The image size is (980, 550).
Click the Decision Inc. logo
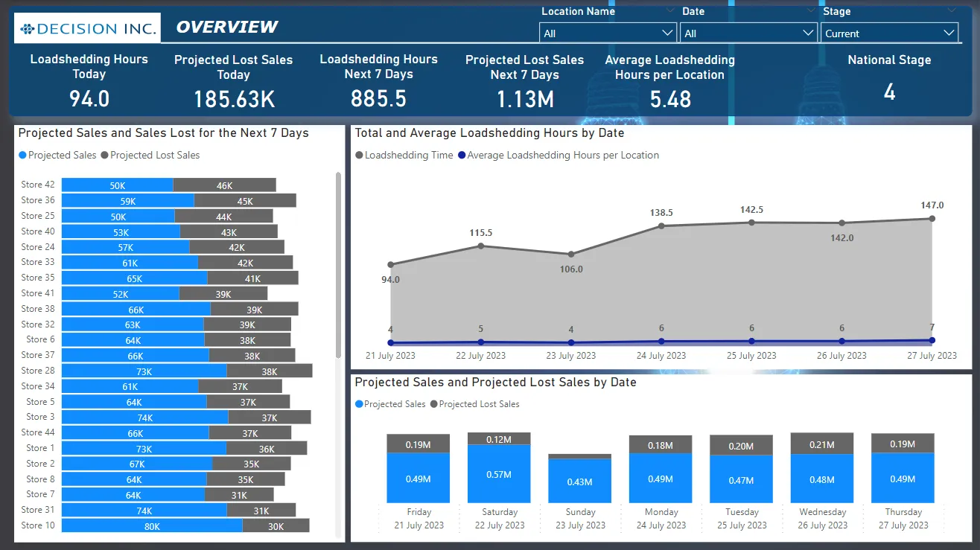pyautogui.click(x=87, y=28)
